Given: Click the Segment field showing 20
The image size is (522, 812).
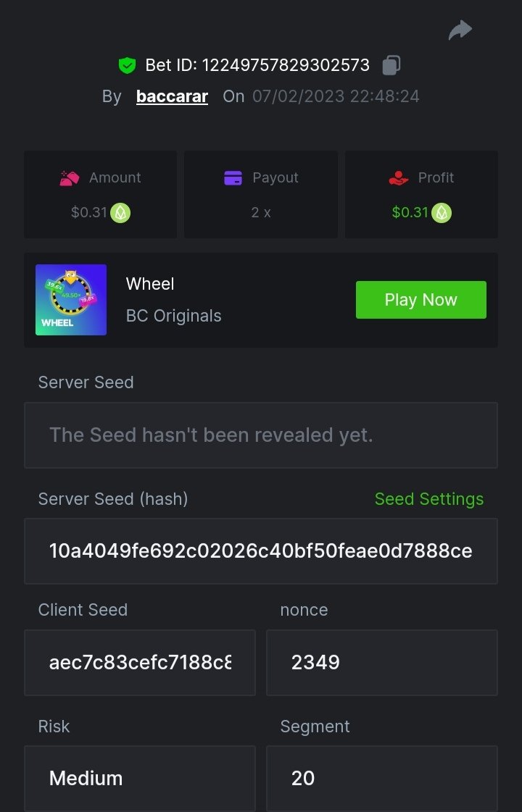Looking at the screenshot, I should 381,779.
